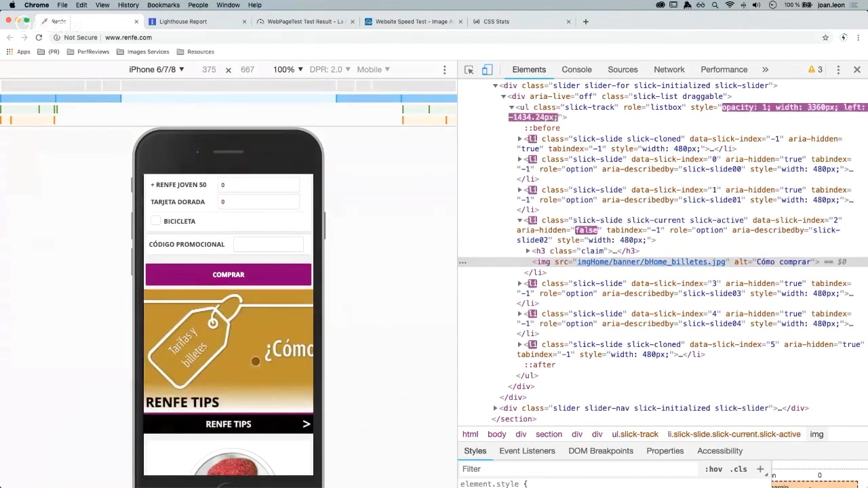Open the 100% zoom dropdown

tap(288, 70)
